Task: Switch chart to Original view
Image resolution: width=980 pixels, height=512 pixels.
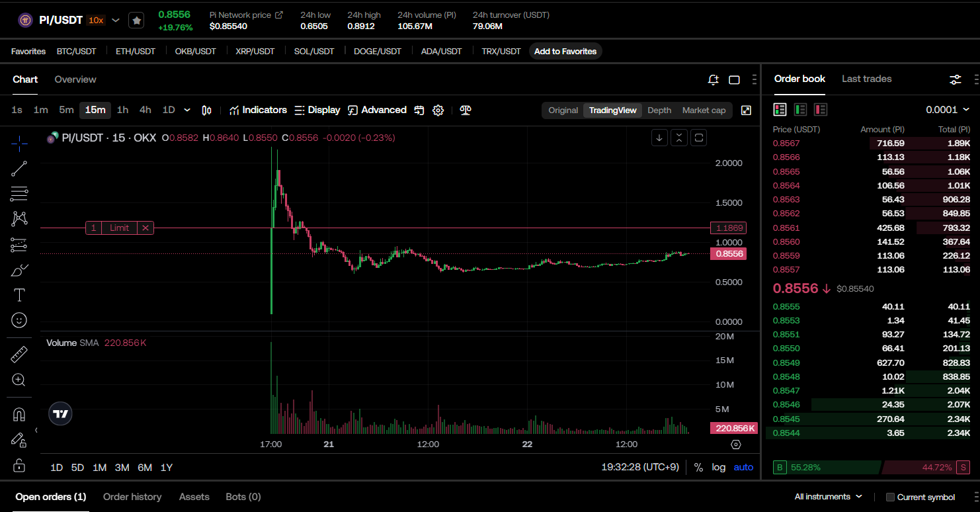Action: point(563,110)
